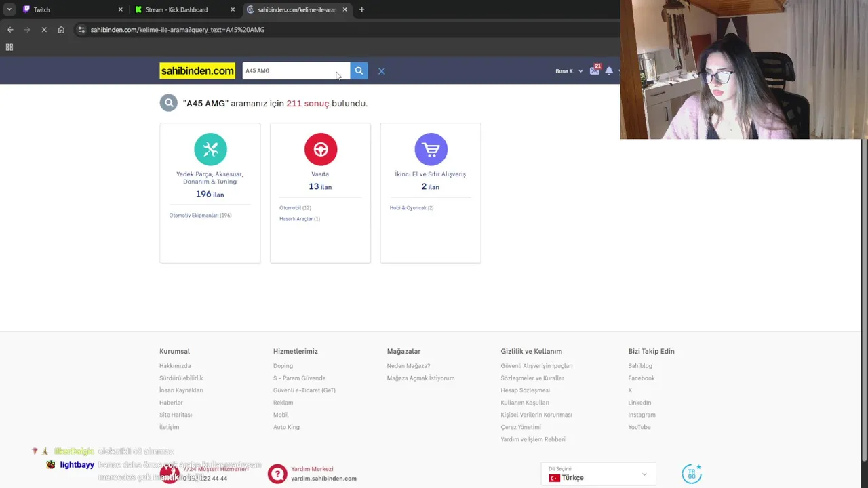
Task: Open Auto King footer link
Action: [286, 427]
